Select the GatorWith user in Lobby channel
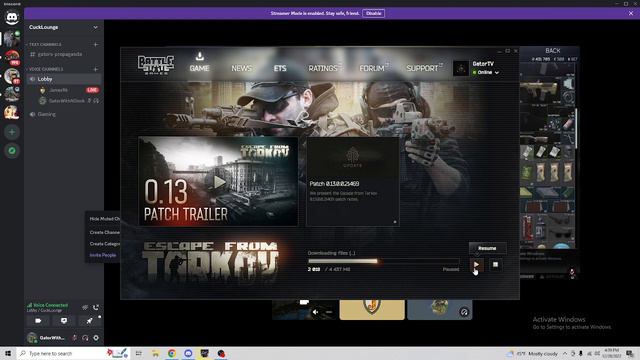Image resolution: width=640 pixels, height=360 pixels. point(67,100)
